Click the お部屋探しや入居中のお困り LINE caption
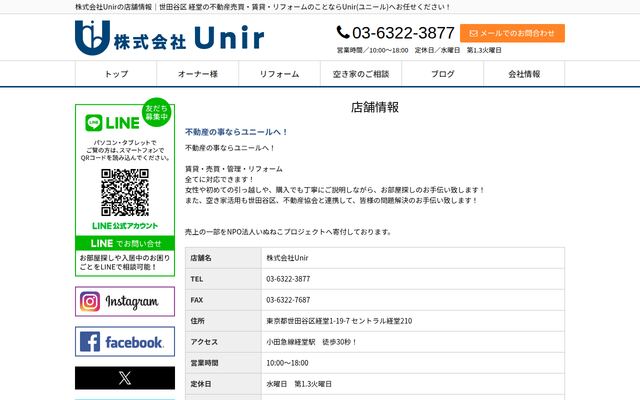The height and width of the screenshot is (400, 640). click(125, 262)
